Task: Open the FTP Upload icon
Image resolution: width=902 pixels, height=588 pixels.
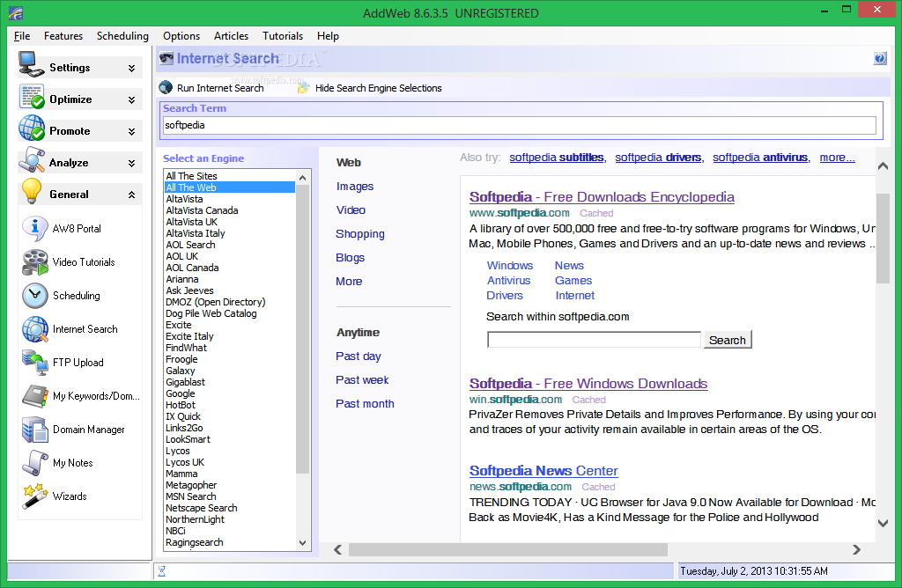Action: (35, 363)
